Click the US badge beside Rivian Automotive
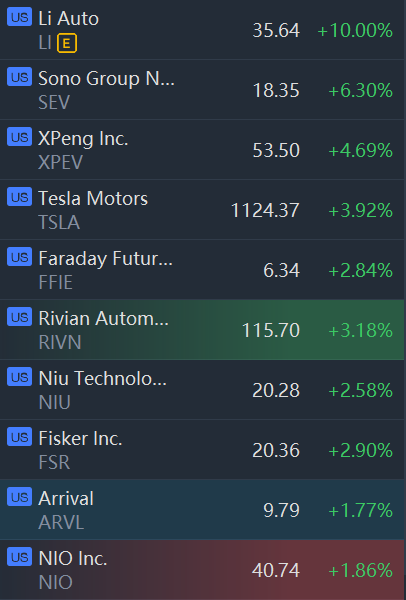The image size is (406, 600). (x=19, y=317)
